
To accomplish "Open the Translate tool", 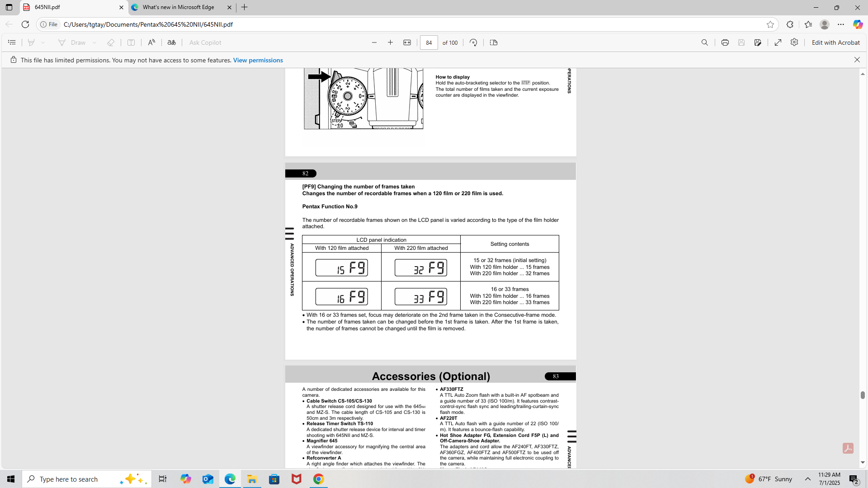I will click(x=171, y=42).
